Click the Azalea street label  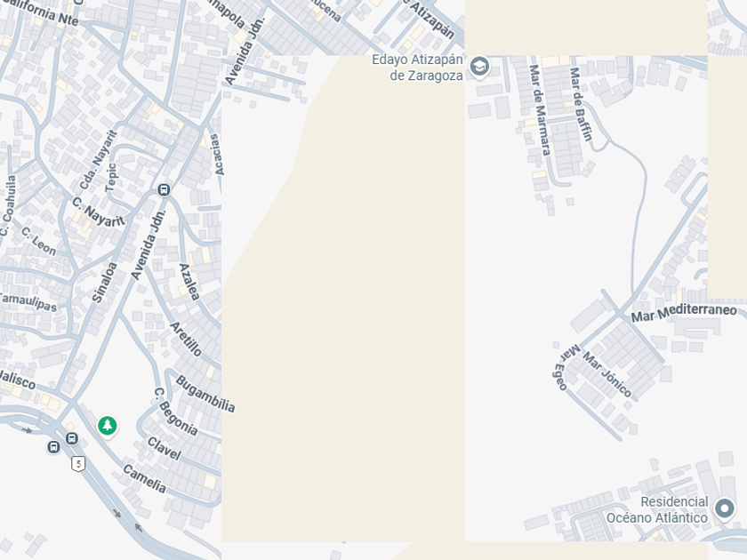[189, 282]
